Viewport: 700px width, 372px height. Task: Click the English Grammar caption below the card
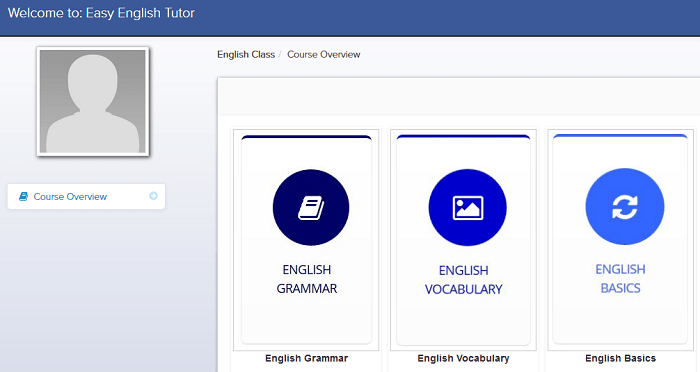click(306, 358)
